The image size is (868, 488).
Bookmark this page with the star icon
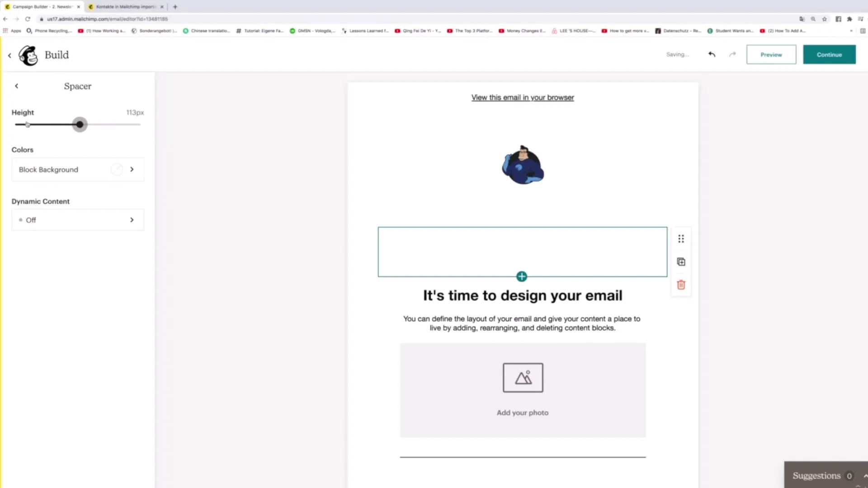point(825,19)
